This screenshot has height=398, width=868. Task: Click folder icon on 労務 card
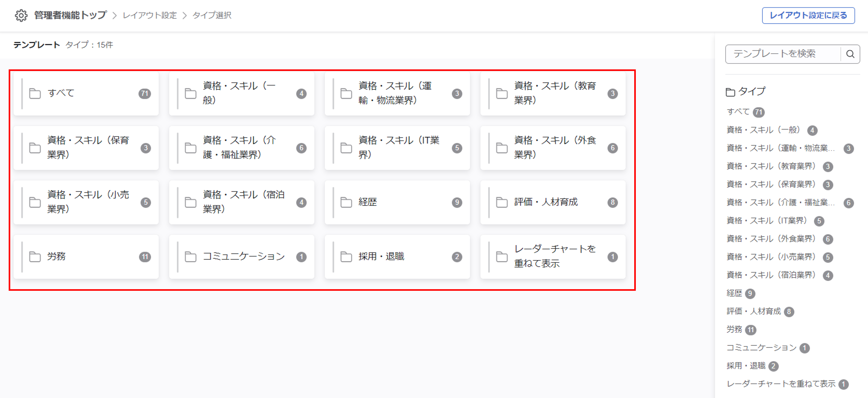pyautogui.click(x=35, y=257)
